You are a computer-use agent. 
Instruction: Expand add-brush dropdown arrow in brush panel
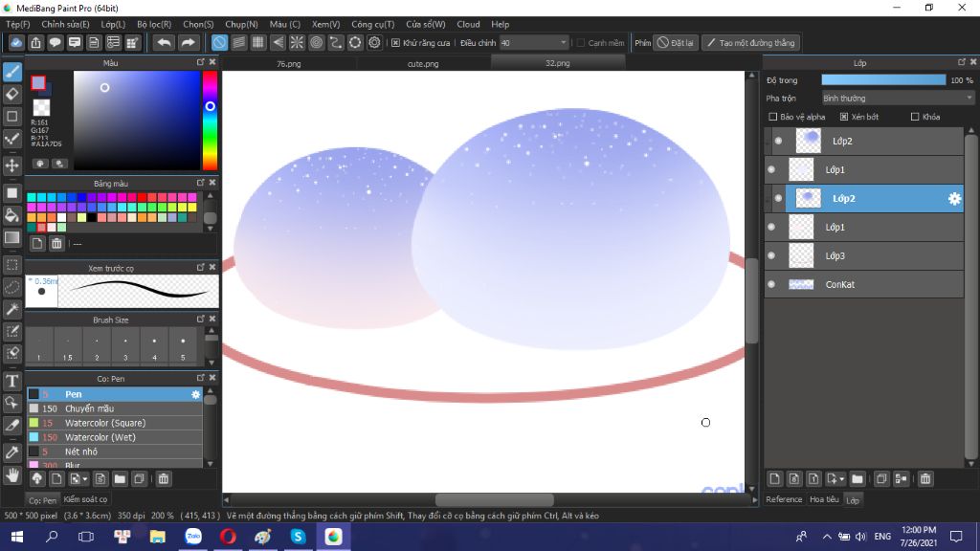(85, 479)
